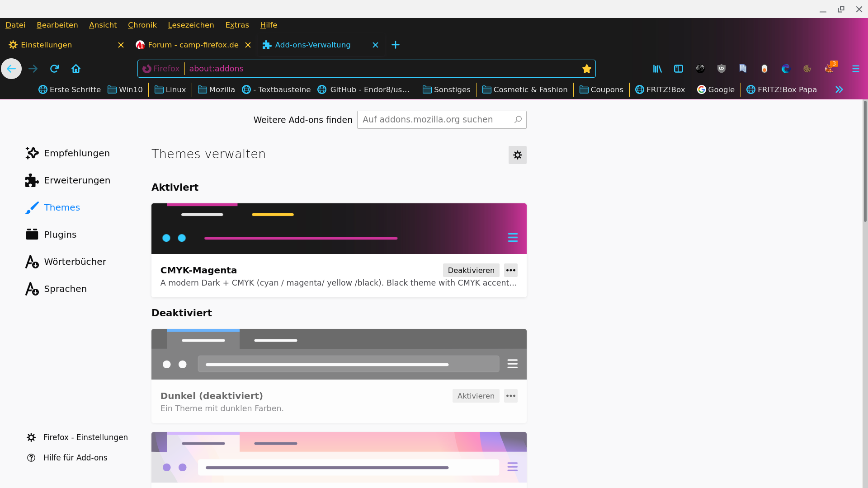This screenshot has height=488, width=868.
Task: Open Firefox - Einstellungen from the sidebar
Action: [85, 437]
